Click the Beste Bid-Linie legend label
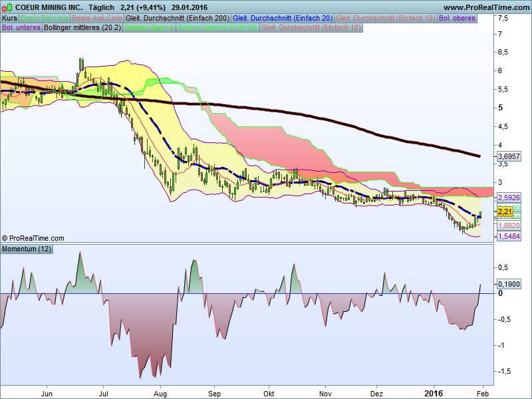532x399 pixels. tap(45, 19)
